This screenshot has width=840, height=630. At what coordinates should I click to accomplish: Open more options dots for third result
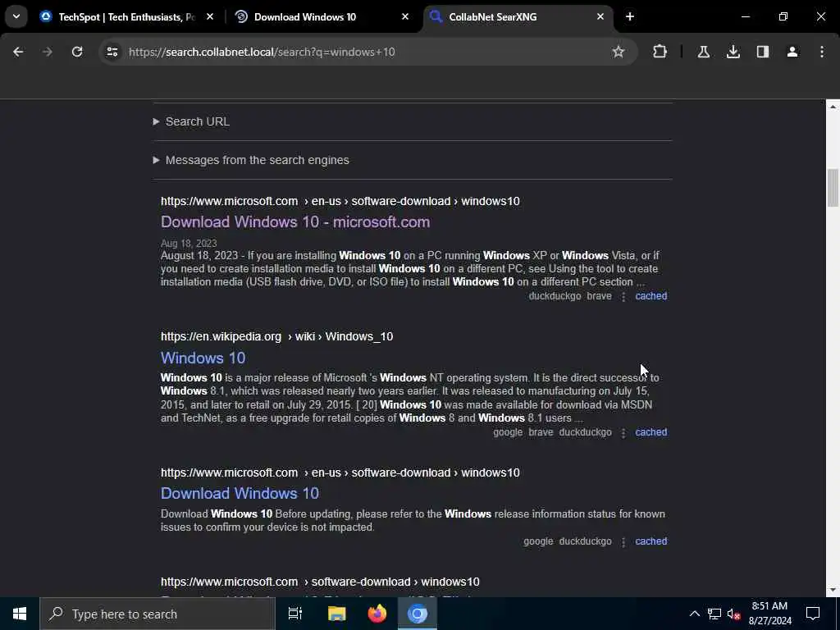(x=623, y=542)
